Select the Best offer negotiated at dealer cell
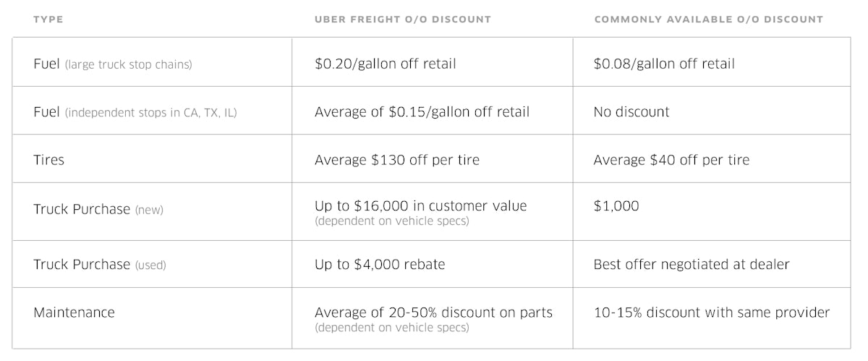The width and height of the screenshot is (868, 361). point(692,265)
